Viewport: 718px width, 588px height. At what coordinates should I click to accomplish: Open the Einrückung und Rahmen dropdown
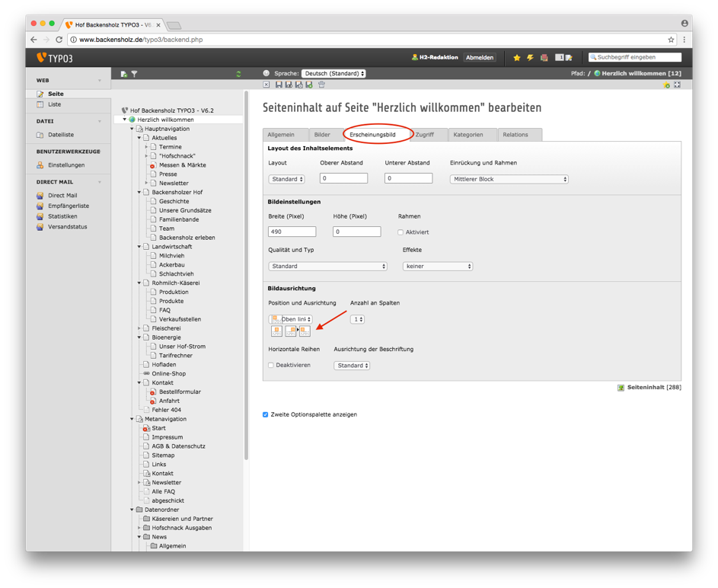pyautogui.click(x=509, y=180)
